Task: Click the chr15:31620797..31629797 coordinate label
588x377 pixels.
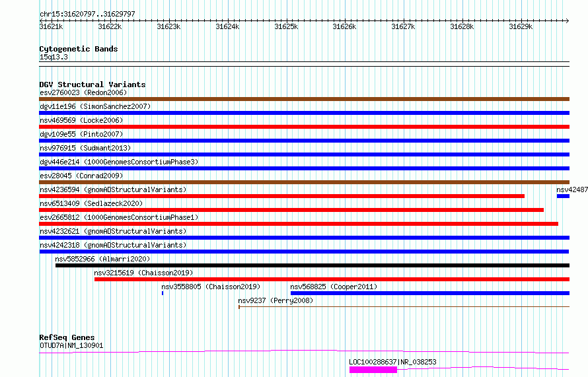Action: coord(87,15)
